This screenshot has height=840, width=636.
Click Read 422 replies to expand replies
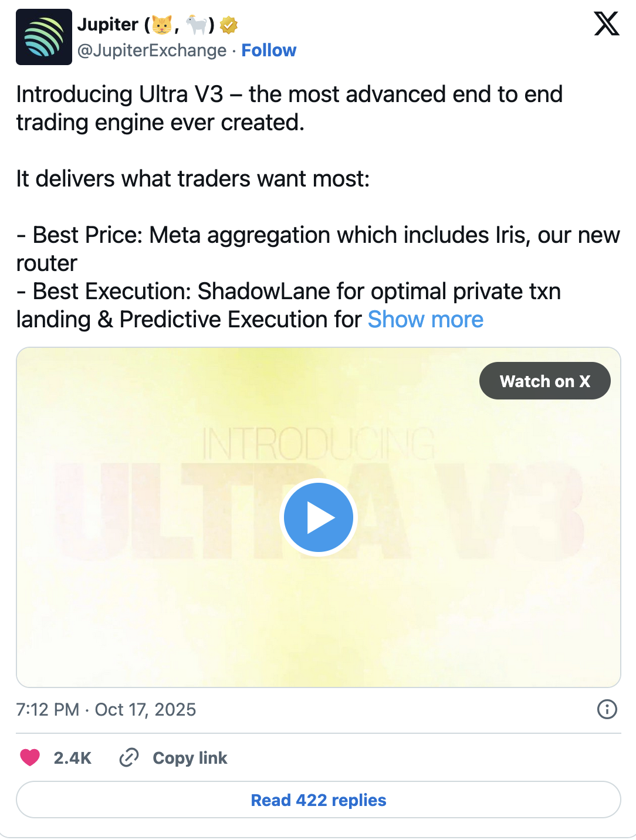(x=318, y=800)
